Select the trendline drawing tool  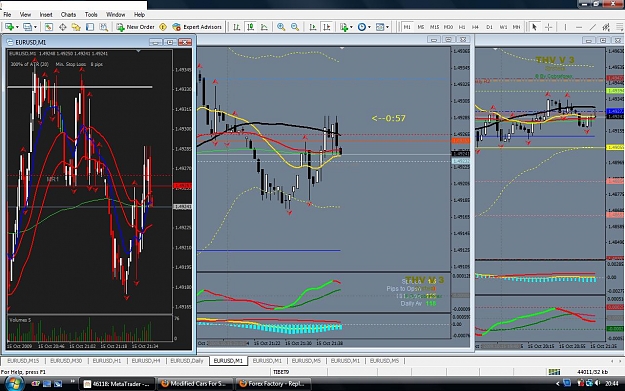[593, 27]
